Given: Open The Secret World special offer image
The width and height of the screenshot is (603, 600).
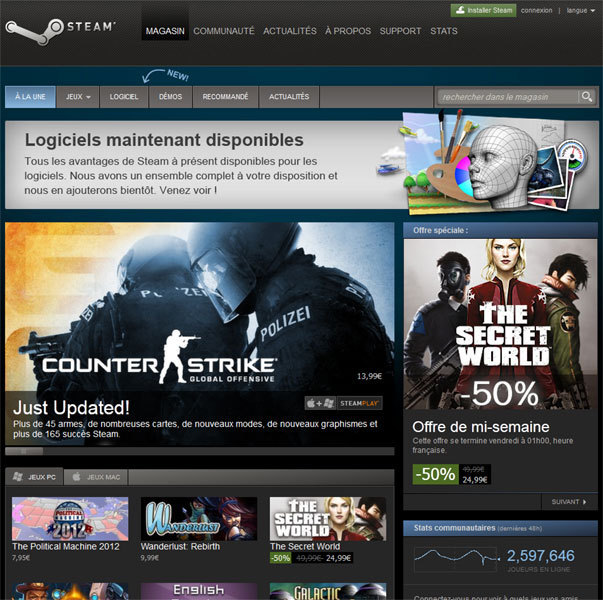Looking at the screenshot, I should point(500,324).
